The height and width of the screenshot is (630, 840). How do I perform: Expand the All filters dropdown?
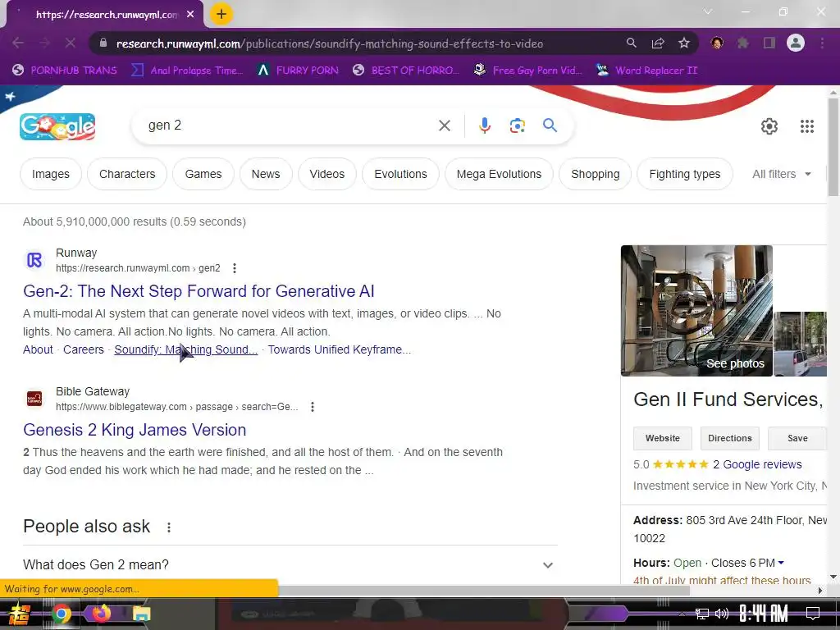click(782, 174)
